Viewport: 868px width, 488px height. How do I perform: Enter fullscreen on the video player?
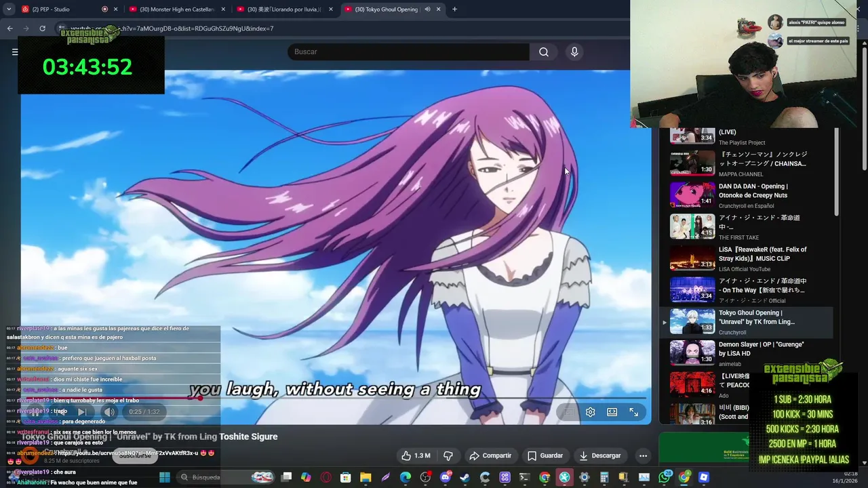click(633, 412)
